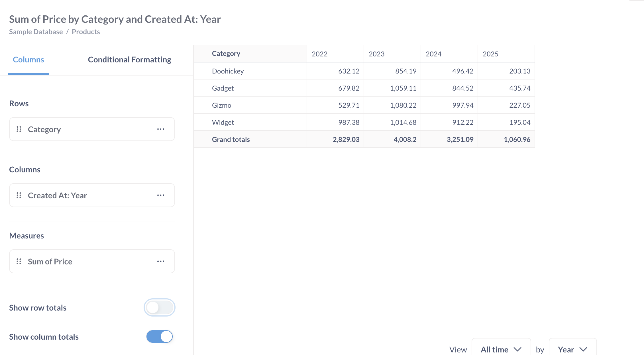Click the grand total 2,829.03
The width and height of the screenshot is (644, 355).
pyautogui.click(x=335, y=139)
